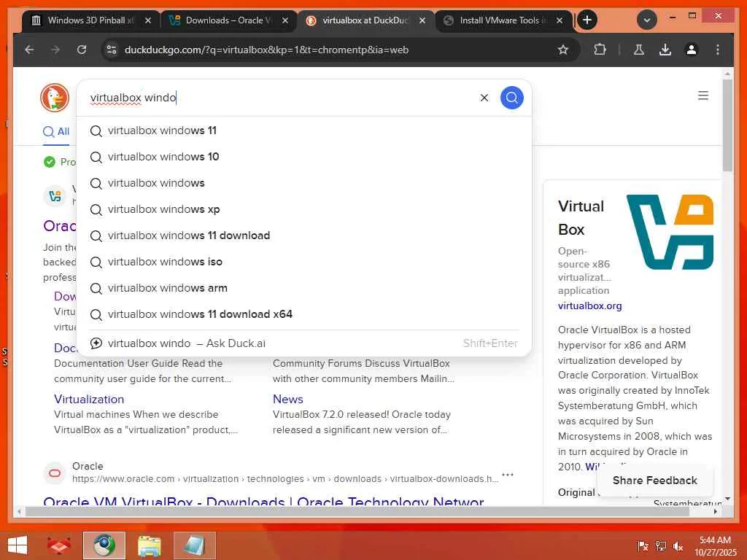Viewport: 747px width, 560px height.
Task: Click the vertical page scrollbar
Action: (x=727, y=125)
